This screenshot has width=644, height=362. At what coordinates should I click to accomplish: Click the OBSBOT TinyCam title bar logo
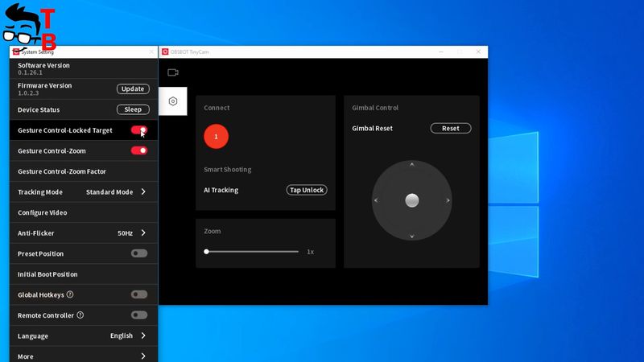(165, 51)
